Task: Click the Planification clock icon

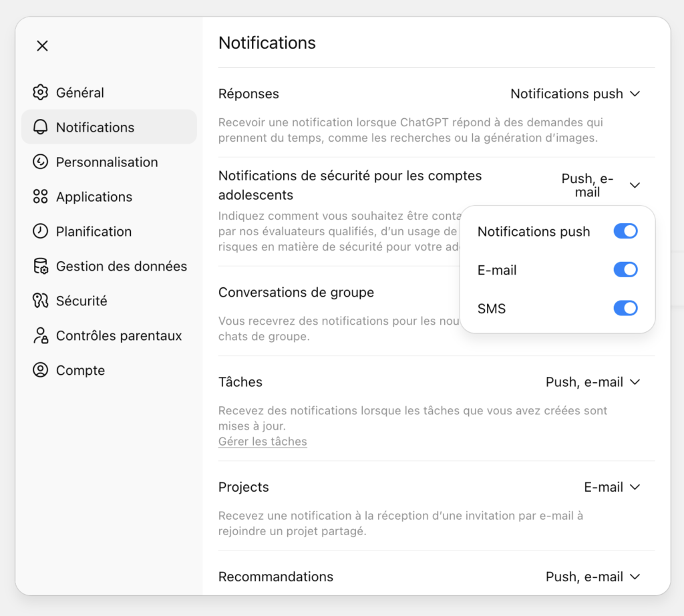Action: click(41, 232)
